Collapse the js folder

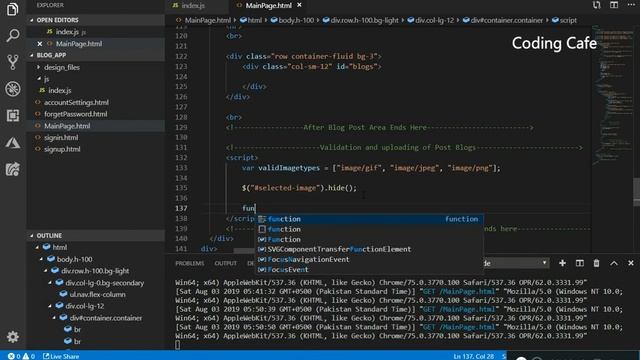39,79
